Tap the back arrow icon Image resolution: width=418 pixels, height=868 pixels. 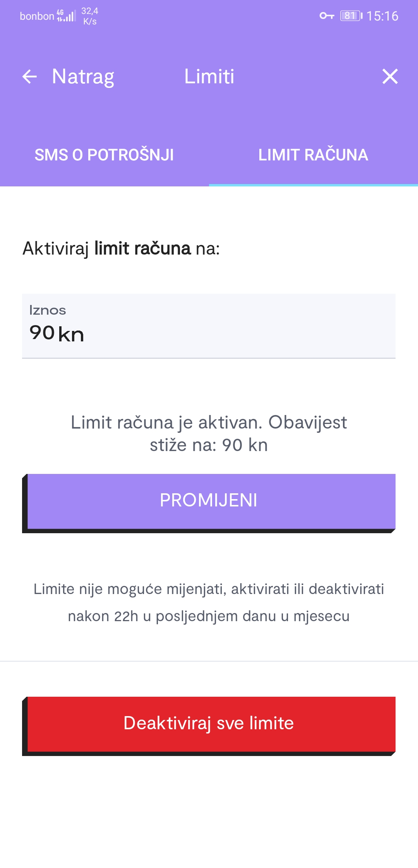coord(29,76)
